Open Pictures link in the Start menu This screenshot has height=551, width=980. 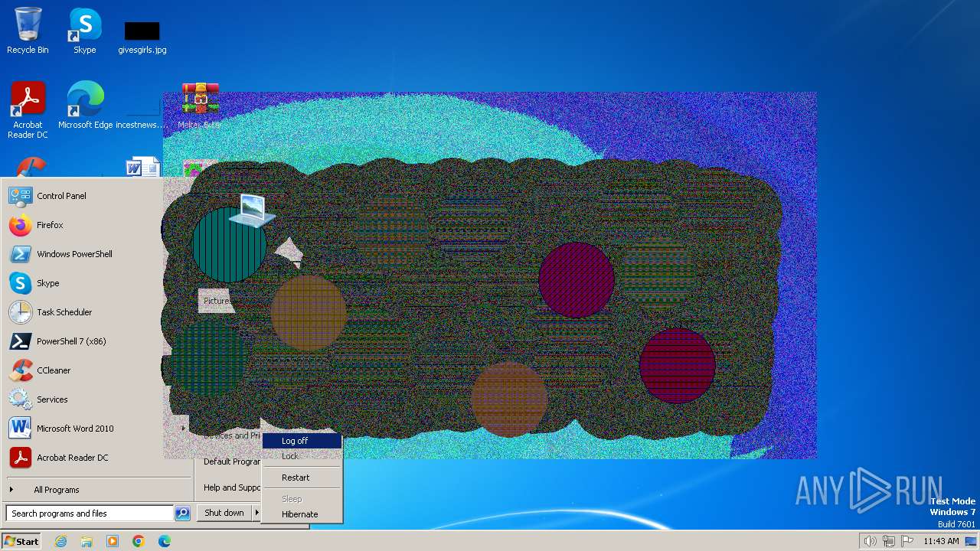coord(217,301)
